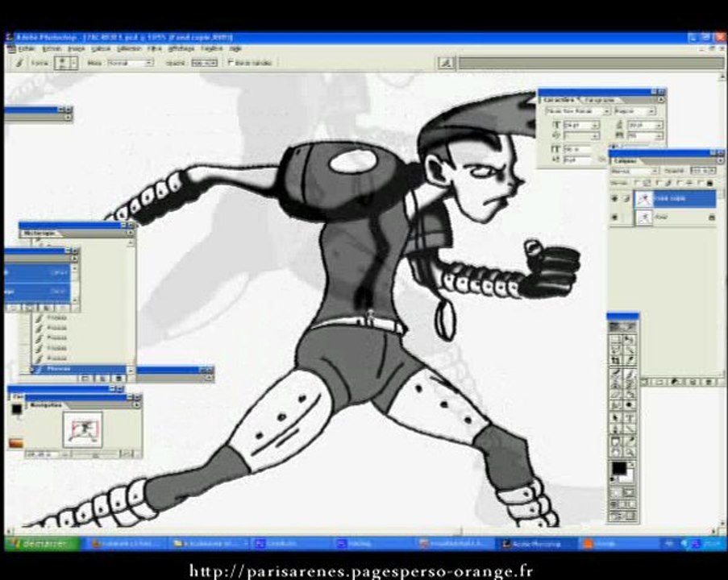Select the Fond copie layer
This screenshot has height=580, width=728.
pos(675,199)
